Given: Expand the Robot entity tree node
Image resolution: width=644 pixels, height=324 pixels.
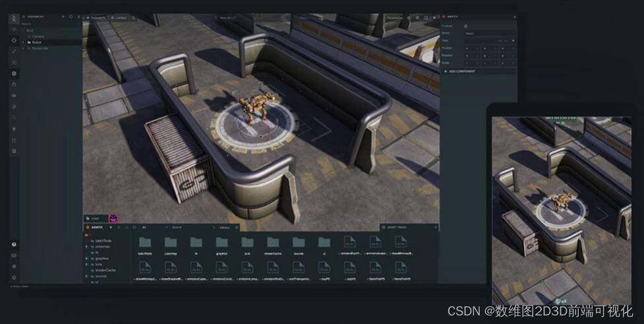Looking at the screenshot, I should pos(24,42).
